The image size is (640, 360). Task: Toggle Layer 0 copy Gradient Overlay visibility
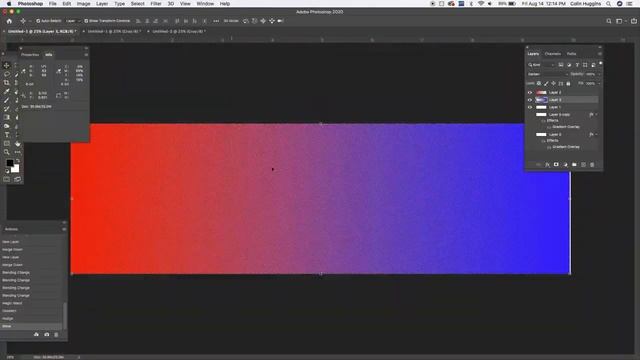(549, 127)
